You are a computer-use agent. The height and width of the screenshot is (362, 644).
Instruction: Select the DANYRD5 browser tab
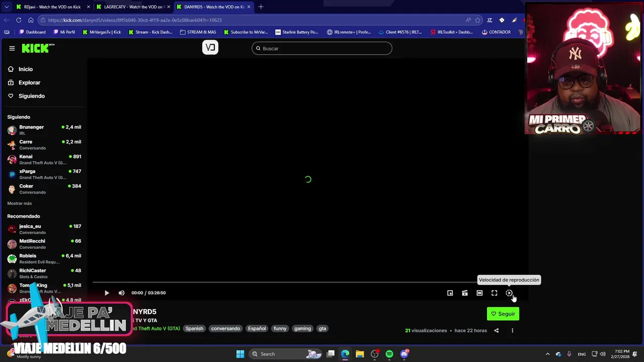coord(214,7)
